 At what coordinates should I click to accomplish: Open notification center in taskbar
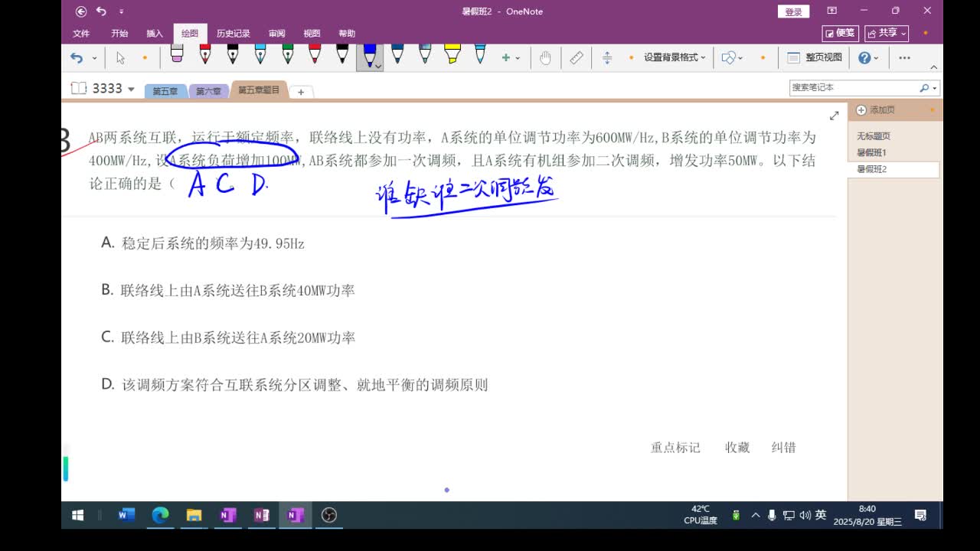pyautogui.click(x=920, y=515)
